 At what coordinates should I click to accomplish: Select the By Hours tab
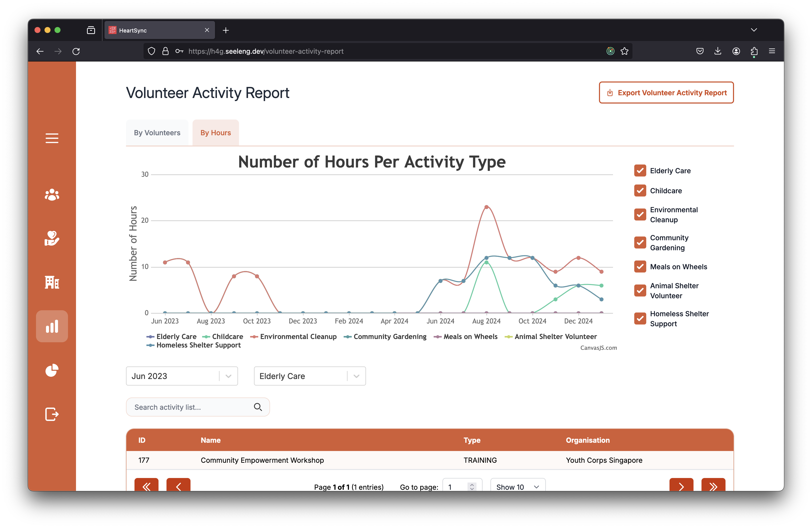pos(215,133)
